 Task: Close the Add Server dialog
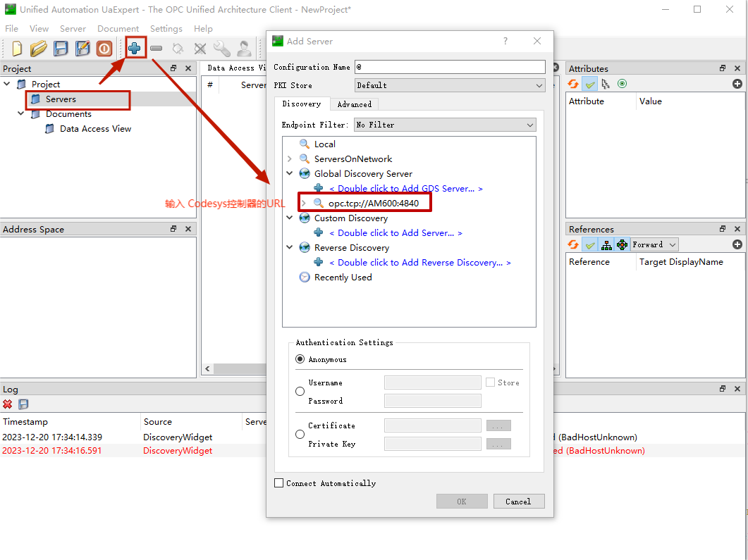[537, 41]
